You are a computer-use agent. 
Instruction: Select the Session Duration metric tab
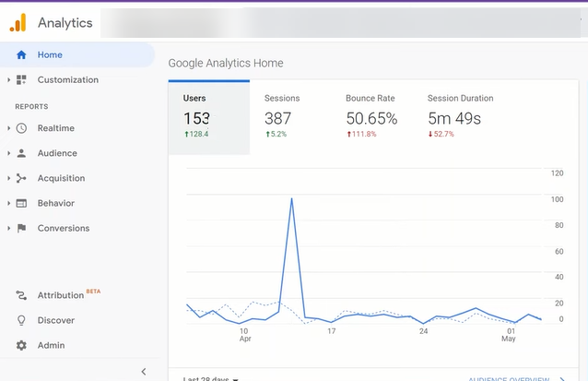(x=460, y=117)
